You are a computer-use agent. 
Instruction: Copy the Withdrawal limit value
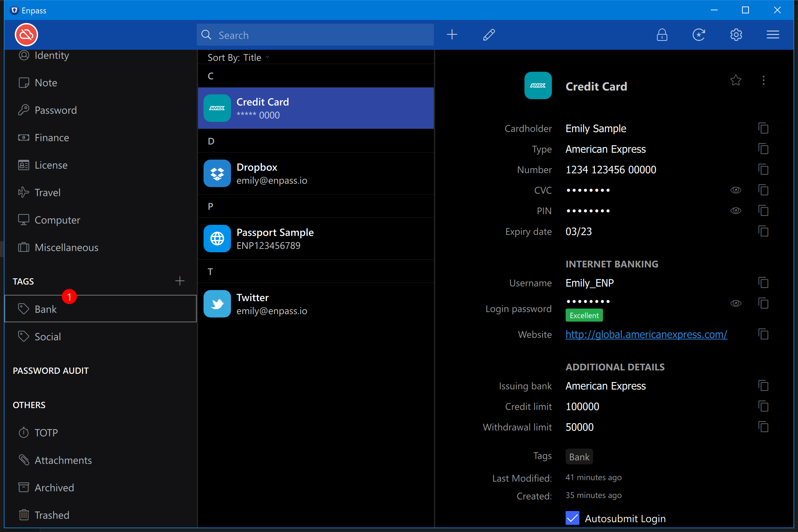763,427
